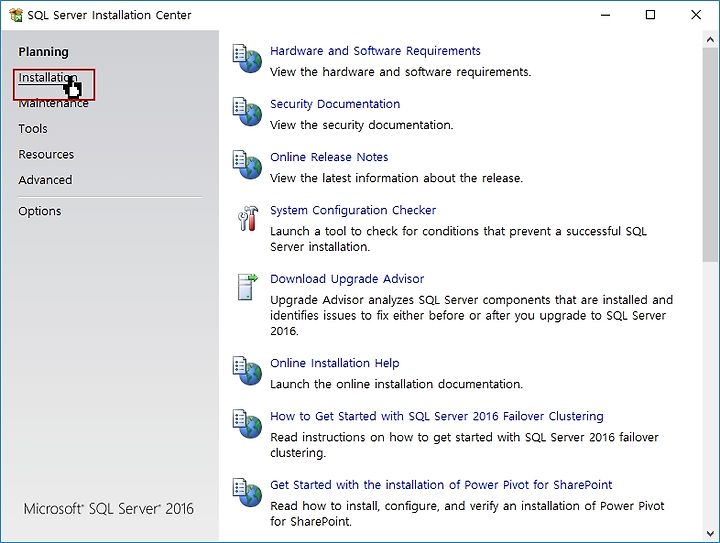Click the scrollbar down arrow
The height and width of the screenshot is (543, 720).
pos(710,534)
